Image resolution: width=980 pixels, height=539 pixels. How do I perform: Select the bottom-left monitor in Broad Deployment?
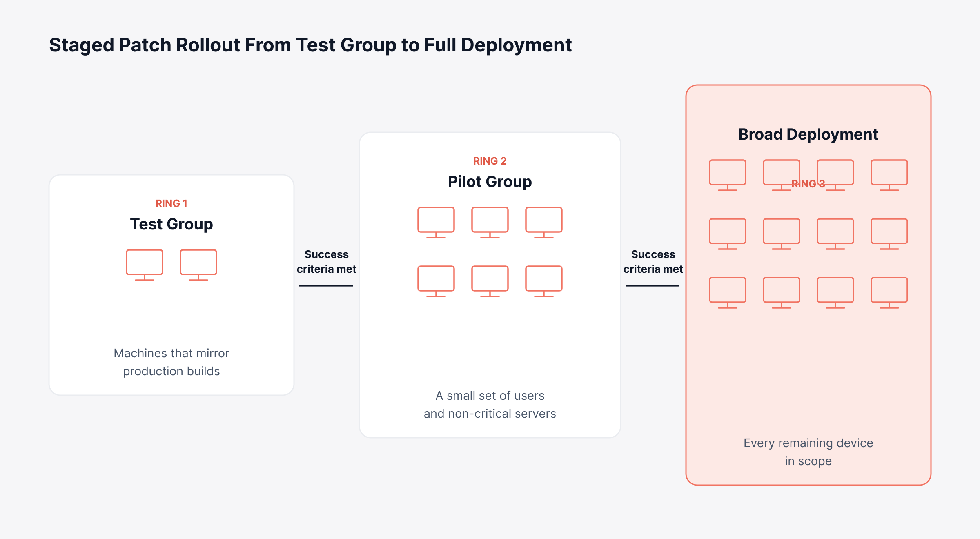pos(728,293)
